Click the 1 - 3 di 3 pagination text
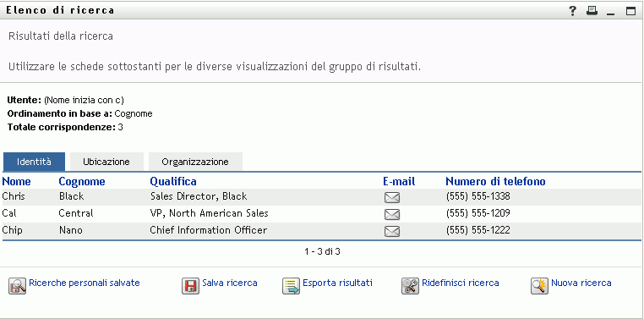This screenshot has height=319, width=644. tap(322, 251)
